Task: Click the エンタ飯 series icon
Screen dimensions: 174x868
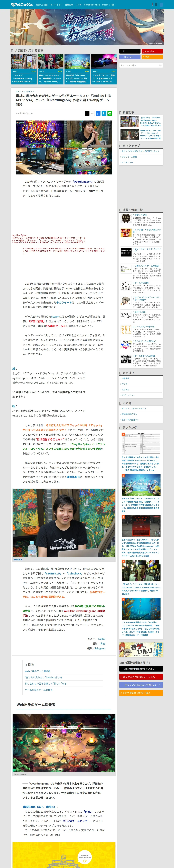Action: click(126, 233)
